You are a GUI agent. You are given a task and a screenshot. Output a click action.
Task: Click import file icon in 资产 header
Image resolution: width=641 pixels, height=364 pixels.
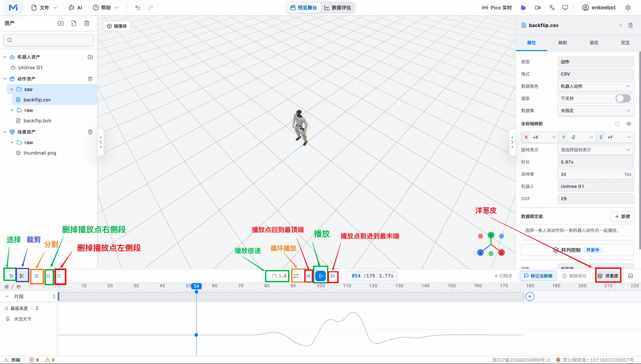click(x=74, y=23)
